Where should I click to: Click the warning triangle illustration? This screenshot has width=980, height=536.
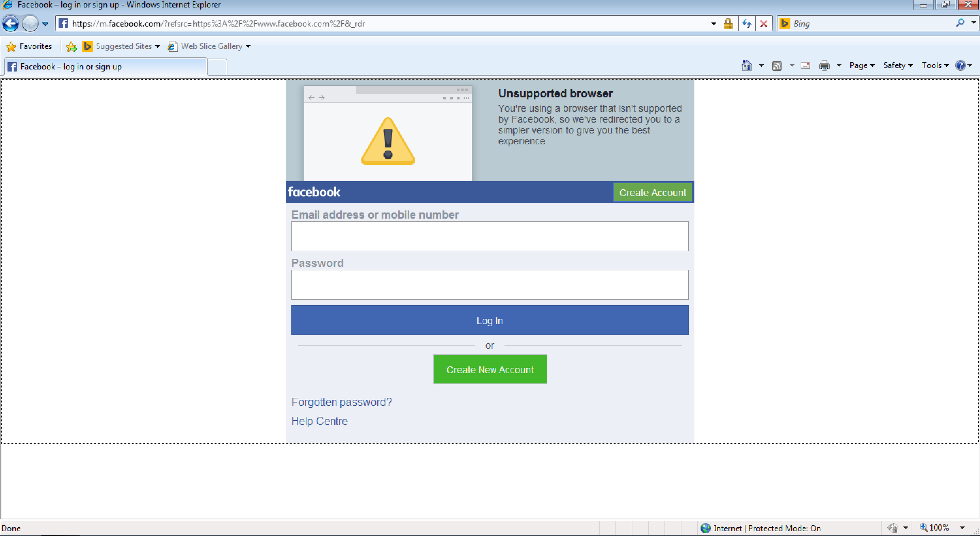388,141
